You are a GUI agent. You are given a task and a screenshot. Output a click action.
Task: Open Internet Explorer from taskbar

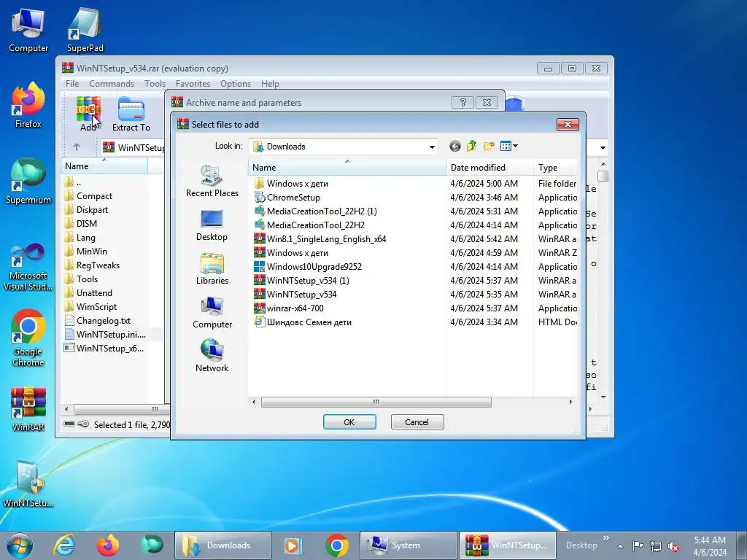[x=64, y=545]
